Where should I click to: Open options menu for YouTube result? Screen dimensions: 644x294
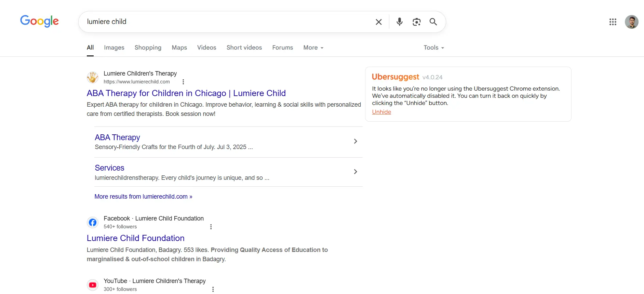pos(213,289)
